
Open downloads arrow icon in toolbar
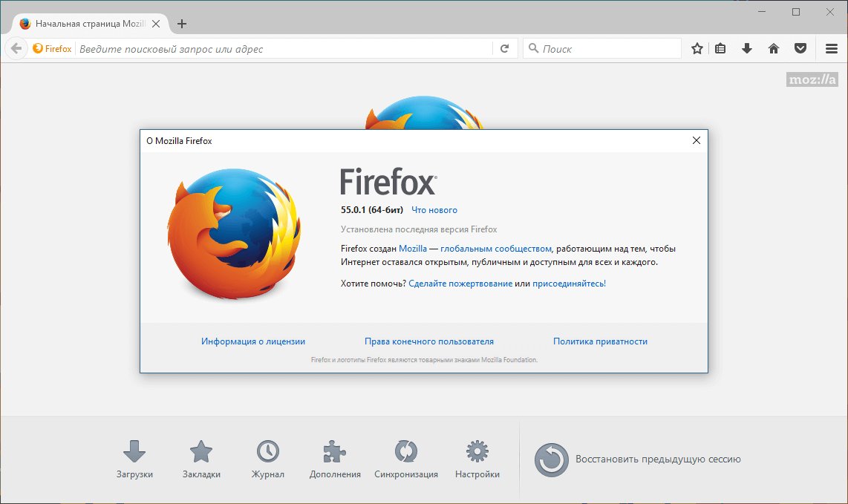(x=747, y=49)
